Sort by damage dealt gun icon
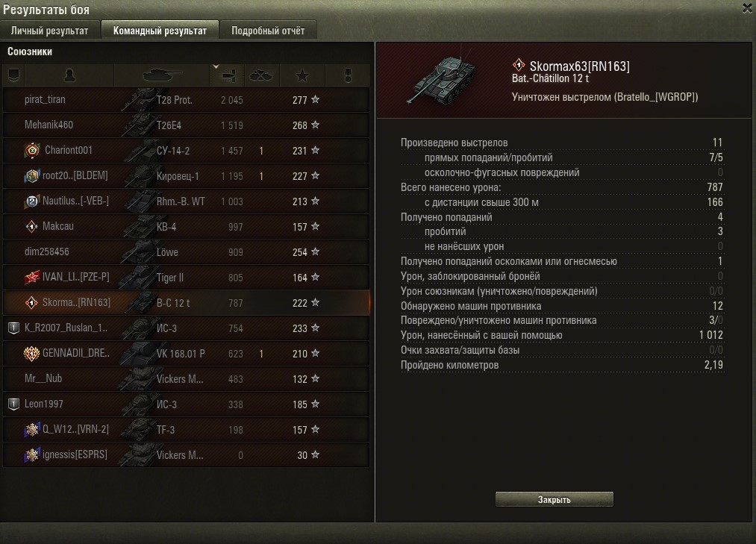 click(228, 75)
